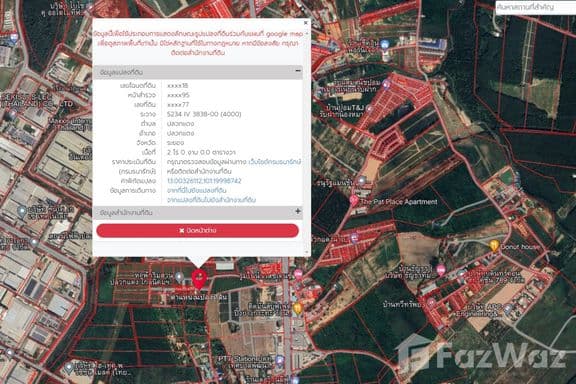Open the เว็บไซต์กรมธนารักษ์ link
This screenshot has width=576, height=384.
click(x=274, y=162)
